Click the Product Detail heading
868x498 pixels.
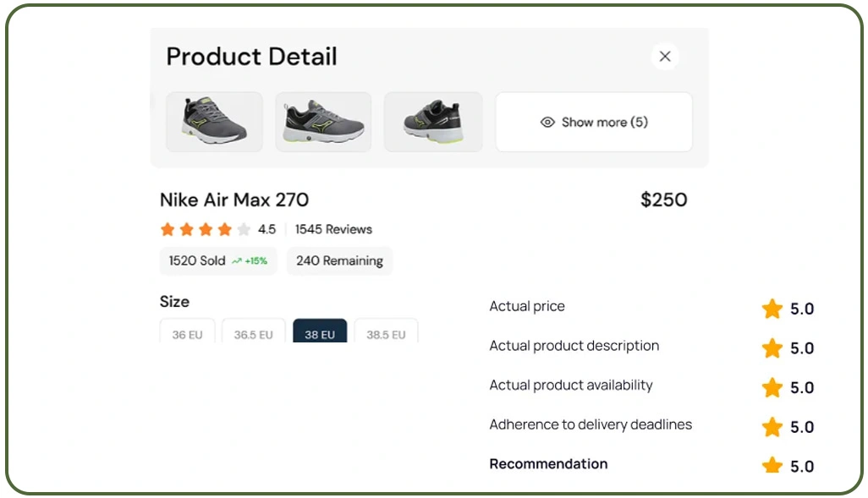251,57
